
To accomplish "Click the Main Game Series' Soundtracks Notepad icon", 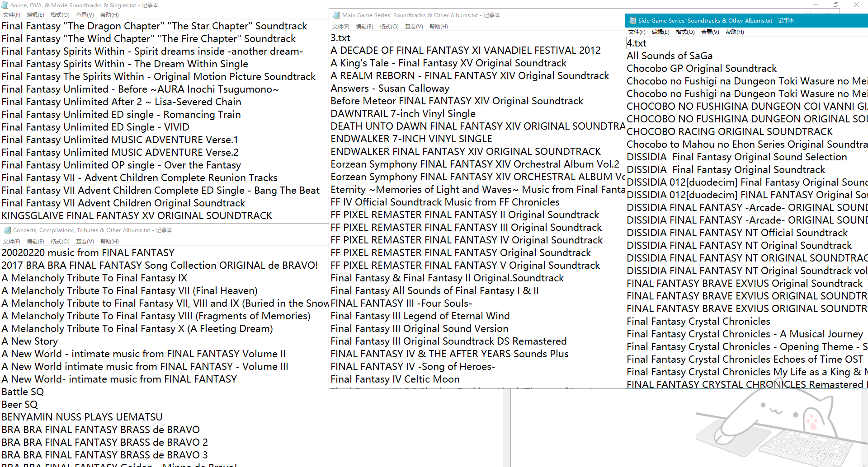I will pyautogui.click(x=336, y=15).
